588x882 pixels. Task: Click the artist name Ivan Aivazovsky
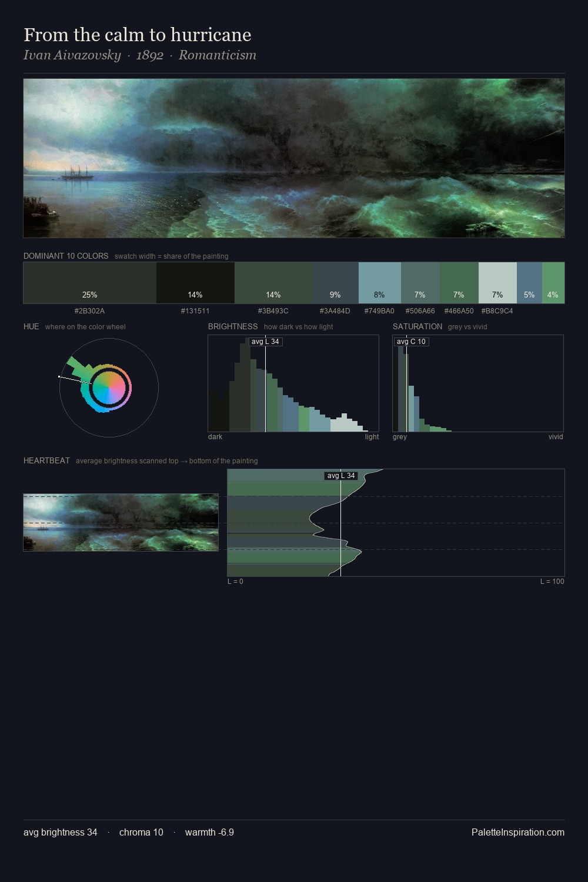pyautogui.click(x=72, y=55)
